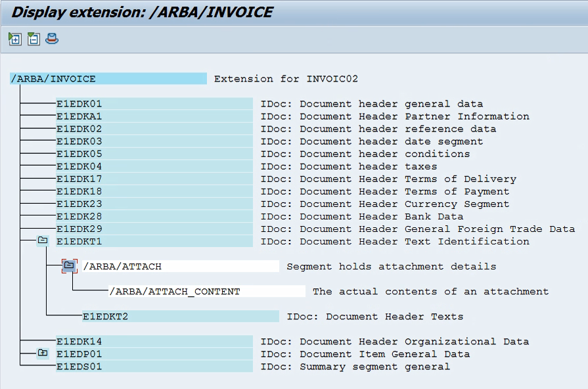588x389 pixels.
Task: Select segment E1EDKA1
Action: [154, 116]
